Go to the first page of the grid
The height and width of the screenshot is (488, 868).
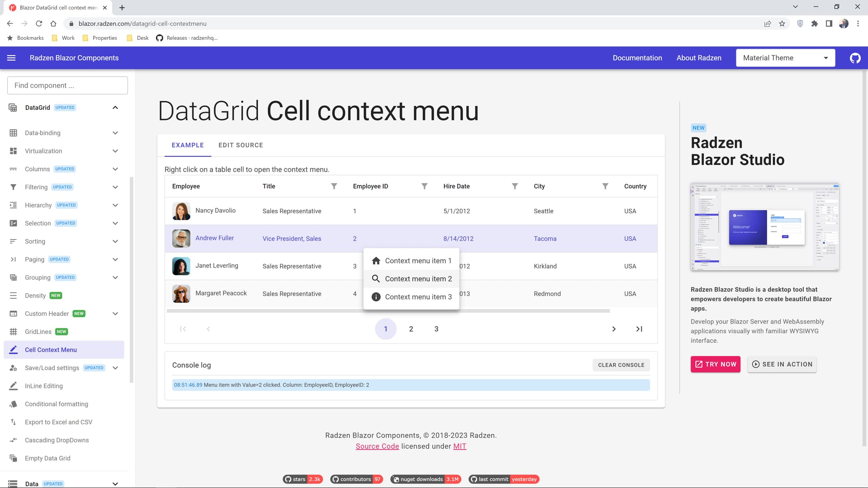(183, 329)
